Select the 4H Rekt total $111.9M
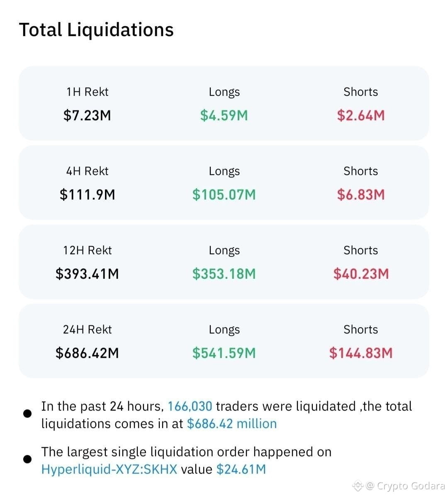This screenshot has width=448, height=496. (x=88, y=194)
